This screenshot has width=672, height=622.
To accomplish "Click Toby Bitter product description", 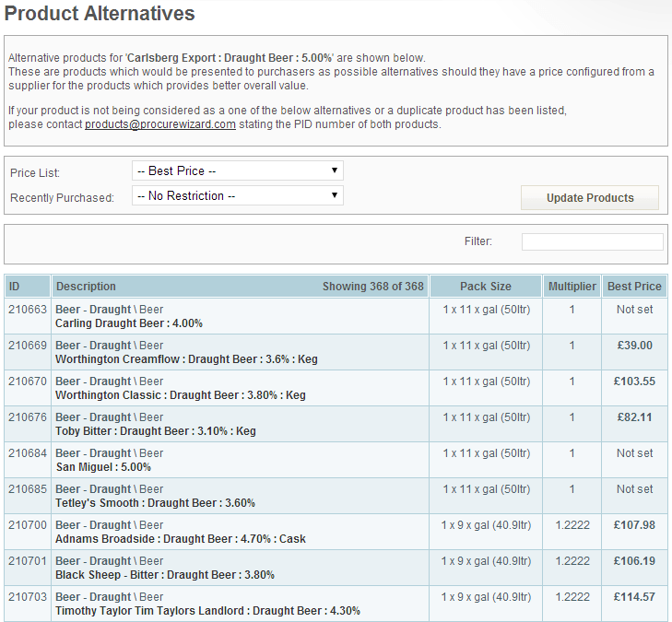I will click(156, 431).
